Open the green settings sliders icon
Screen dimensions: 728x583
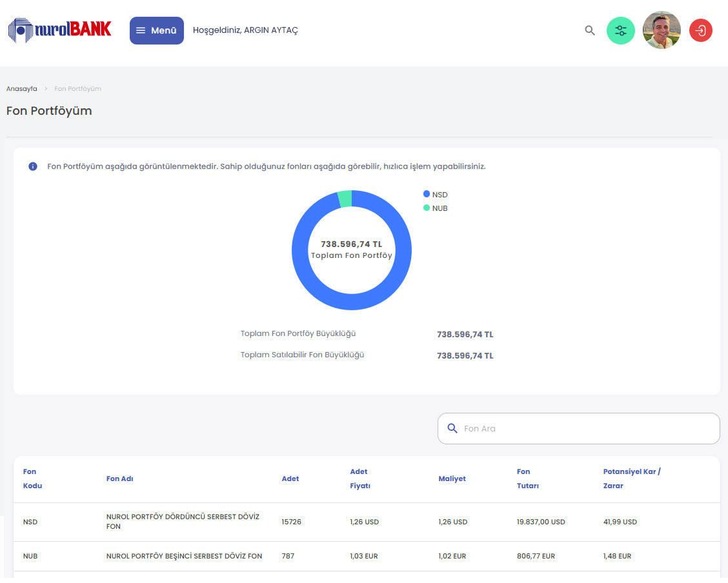tap(620, 30)
